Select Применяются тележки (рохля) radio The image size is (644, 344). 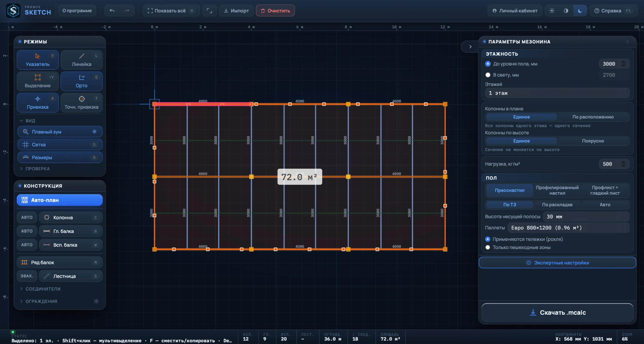(488, 239)
